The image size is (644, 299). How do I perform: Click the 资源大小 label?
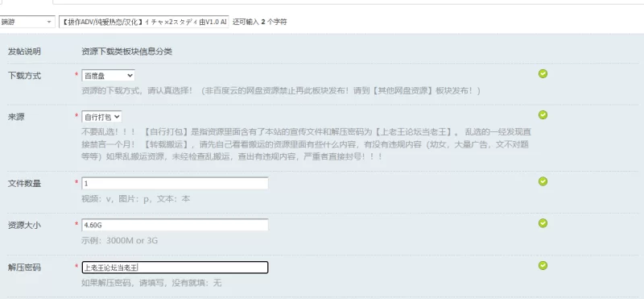[24, 226]
